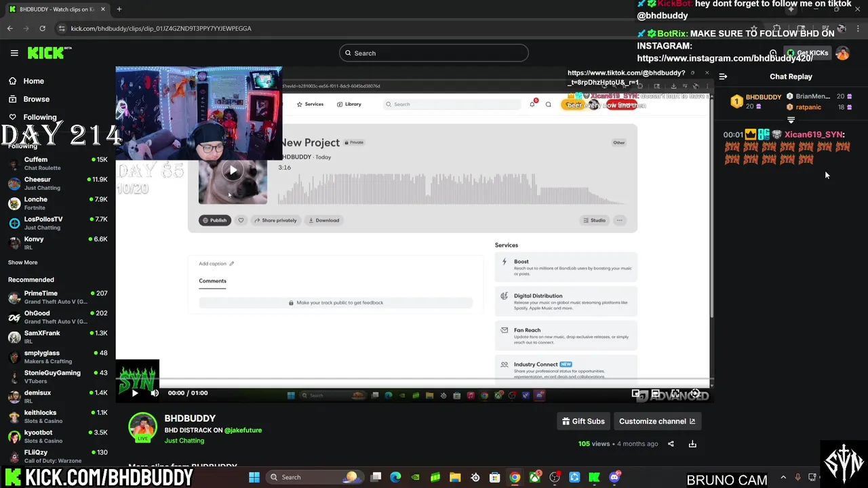Screen dimensions: 868x488
Task: Select the browser address bar URL
Action: [161, 28]
